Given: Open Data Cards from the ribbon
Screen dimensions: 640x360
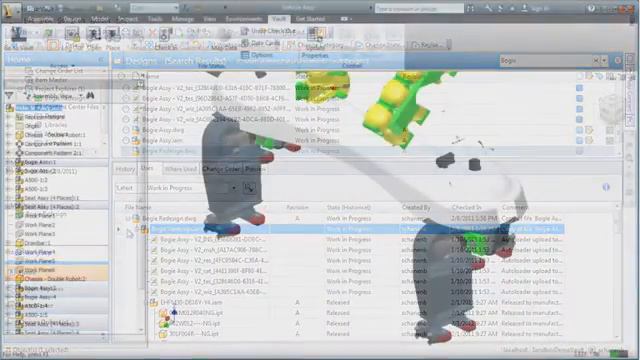Looking at the screenshot, I should (261, 43).
